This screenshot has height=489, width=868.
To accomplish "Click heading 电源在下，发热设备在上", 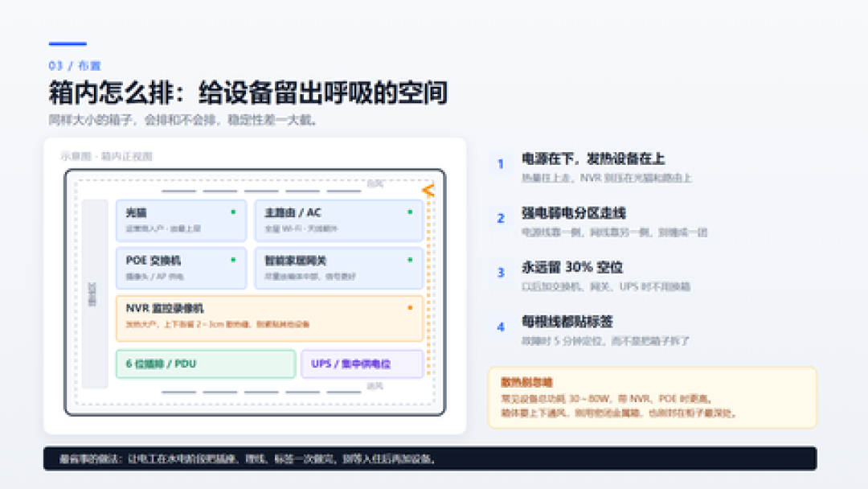I will coord(593,159).
